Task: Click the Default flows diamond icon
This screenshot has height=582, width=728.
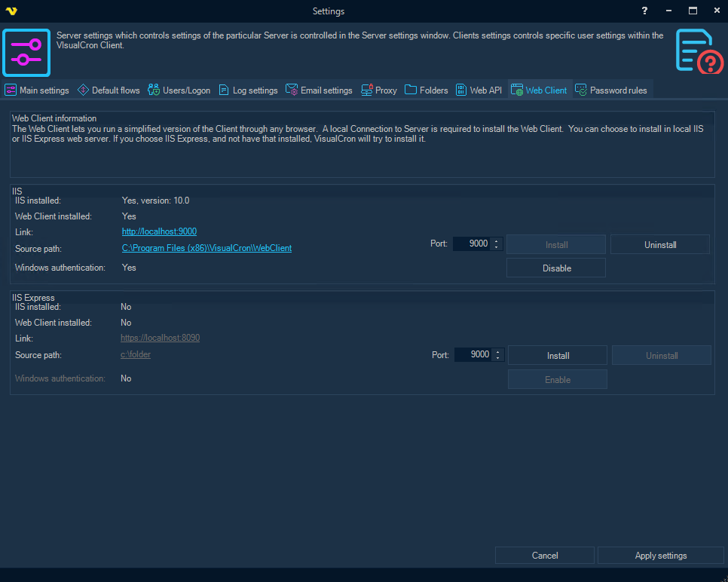Action: pyautogui.click(x=83, y=90)
